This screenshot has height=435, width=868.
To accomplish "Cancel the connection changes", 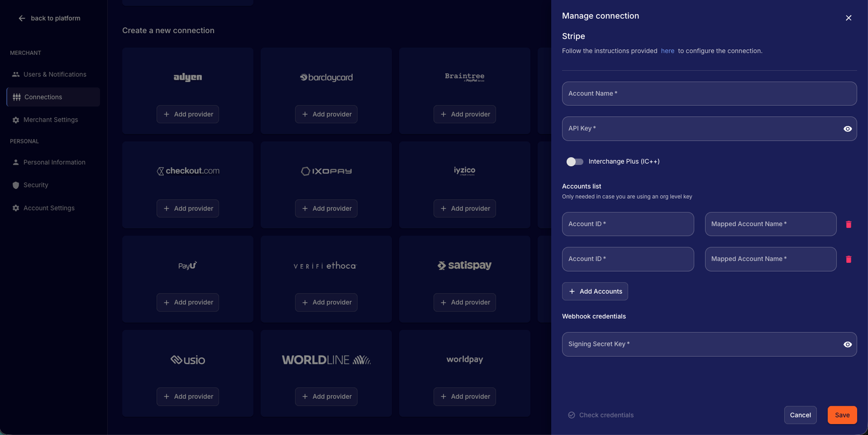I will point(801,415).
